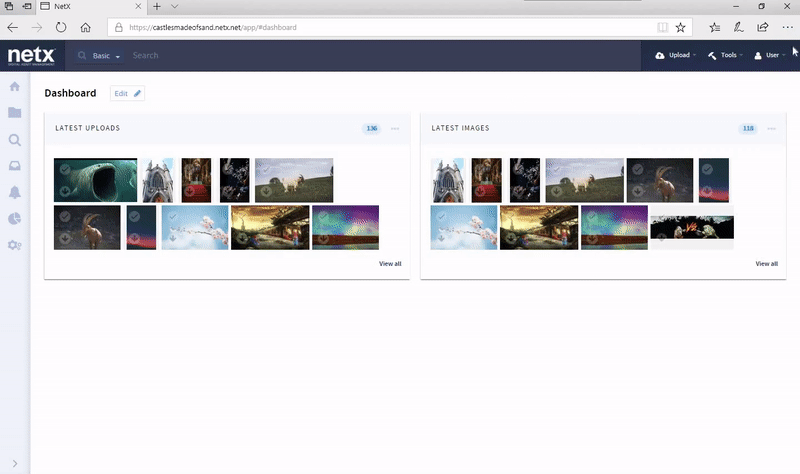The width and height of the screenshot is (800, 474).
Task: Open the gear settings sidebar icon
Action: [x=14, y=245]
